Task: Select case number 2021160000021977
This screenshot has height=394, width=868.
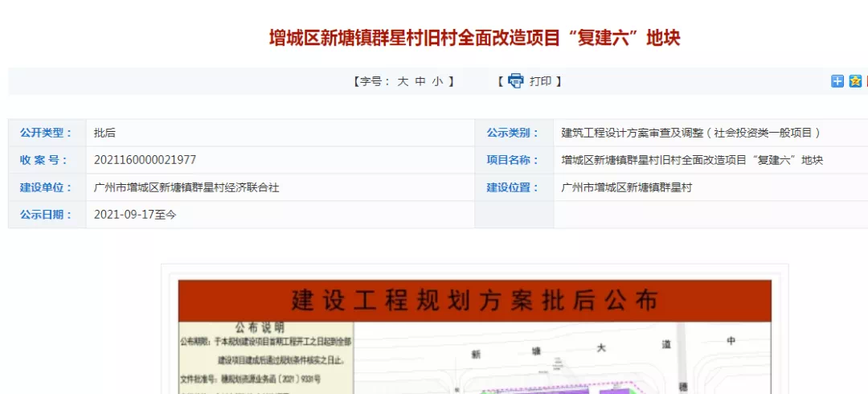Action: [145, 160]
